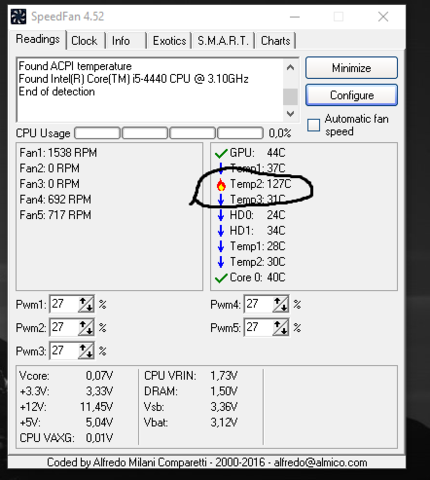Click the log scrollbar thumb
430x480 pixels.
click(290, 97)
